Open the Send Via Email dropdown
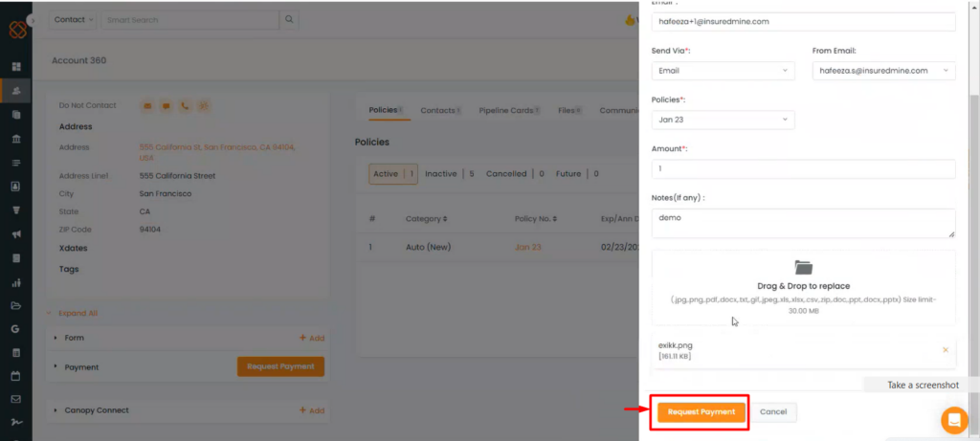Viewport: 980px width, 441px height. (x=724, y=71)
